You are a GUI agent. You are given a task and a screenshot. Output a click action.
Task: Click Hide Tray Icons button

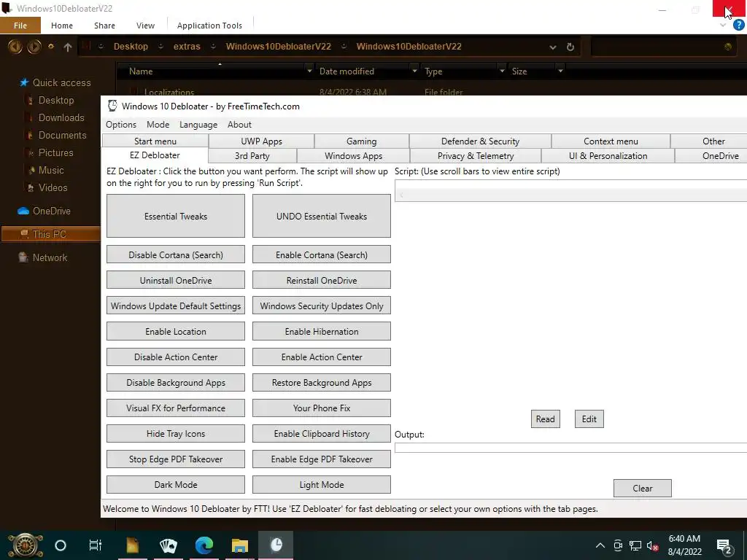click(176, 434)
